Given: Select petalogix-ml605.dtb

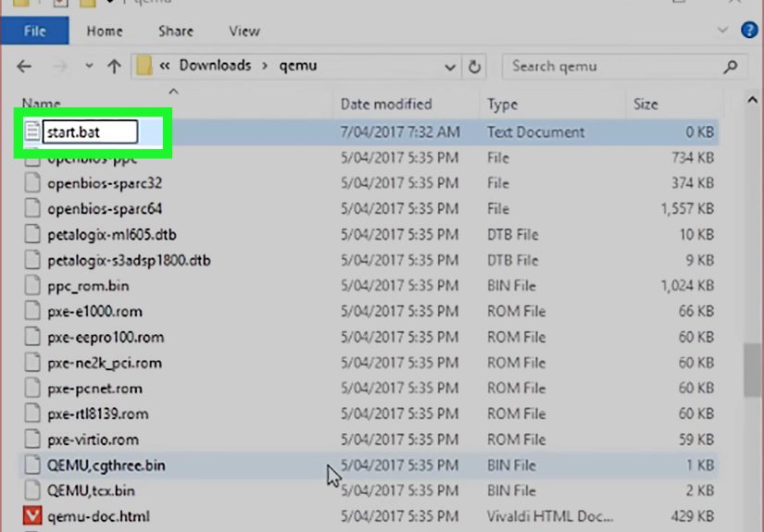Looking at the screenshot, I should [112, 235].
